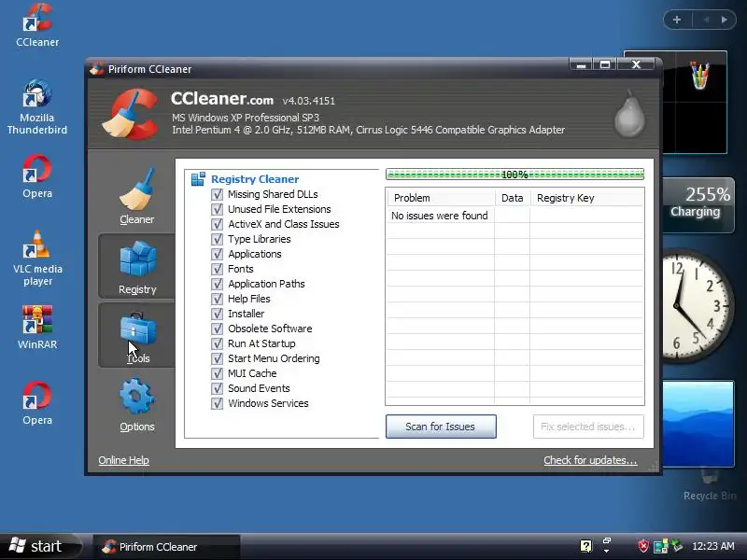This screenshot has height=560, width=747.
Task: Click the CCleaner broom logo in header
Action: (130, 114)
